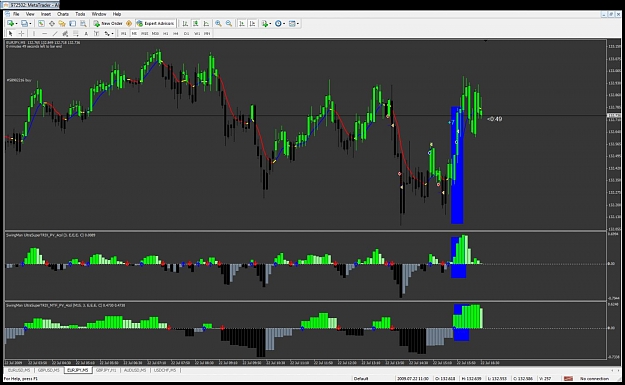Viewport: 625px width, 385px height.
Task: Expand the Periods dropdown arrow
Action: coord(284,24)
